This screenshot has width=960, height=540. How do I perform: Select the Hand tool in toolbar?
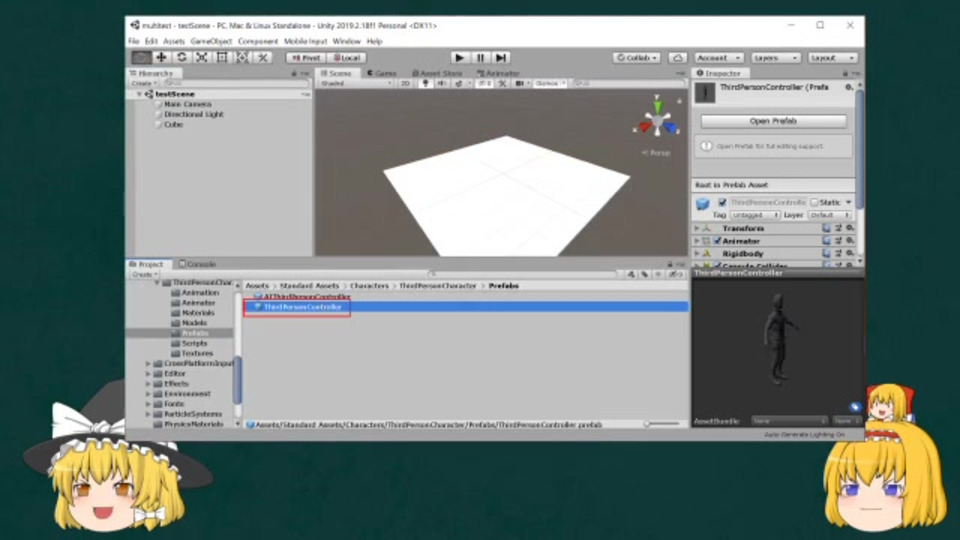click(141, 58)
